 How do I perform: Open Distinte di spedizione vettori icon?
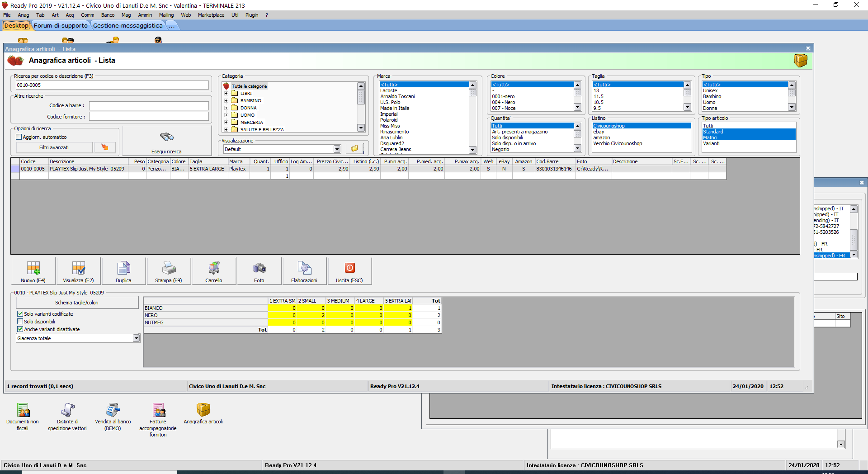point(67,417)
